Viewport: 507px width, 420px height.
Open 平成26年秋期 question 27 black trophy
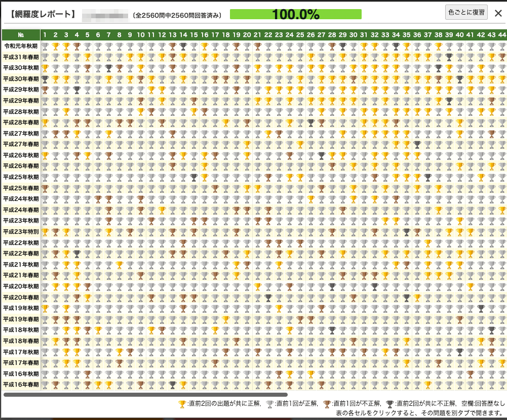click(x=321, y=155)
